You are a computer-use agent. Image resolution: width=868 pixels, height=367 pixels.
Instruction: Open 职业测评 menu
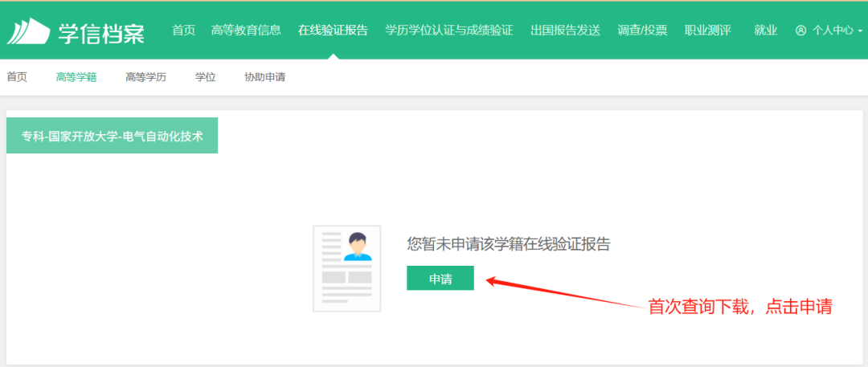pyautogui.click(x=707, y=31)
